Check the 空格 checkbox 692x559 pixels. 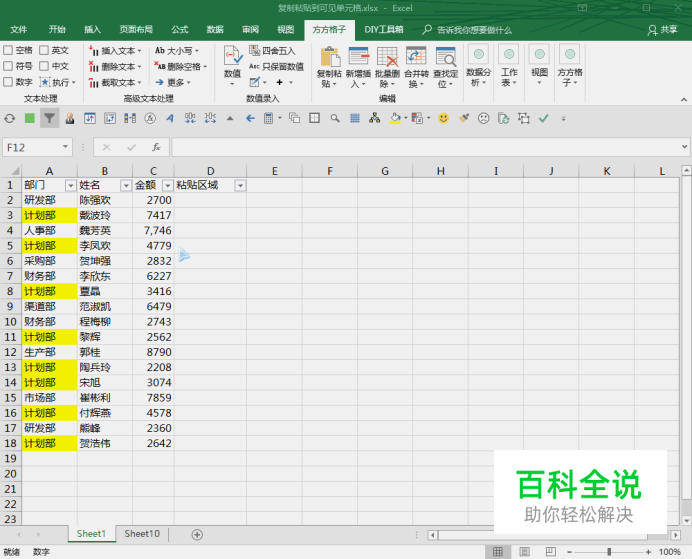tap(8, 50)
